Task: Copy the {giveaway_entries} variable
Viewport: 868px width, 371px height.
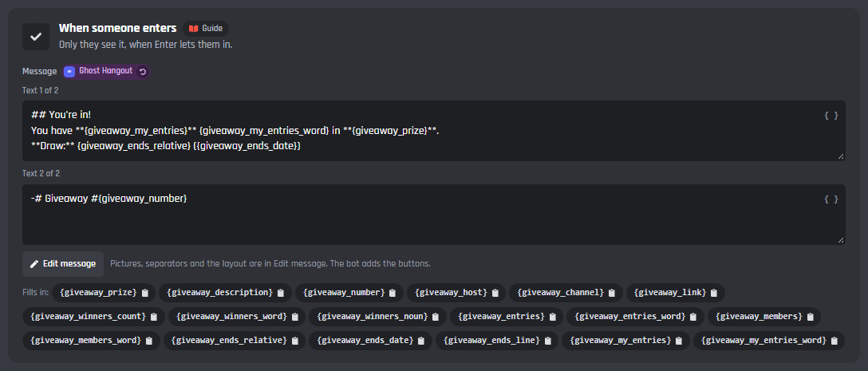Action: (507, 316)
